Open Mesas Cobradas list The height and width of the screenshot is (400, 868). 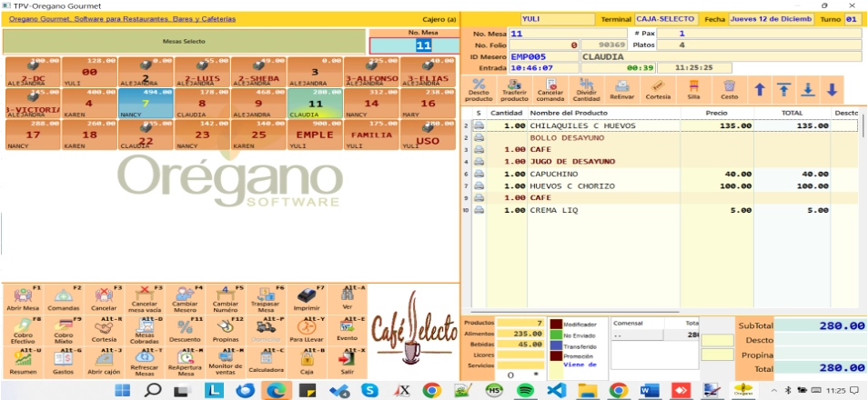pos(145,330)
